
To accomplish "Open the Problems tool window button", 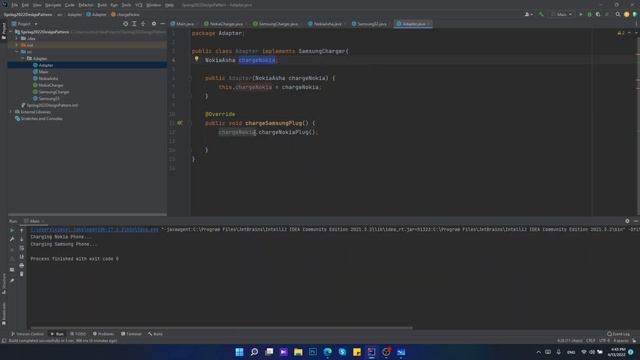I will click(104, 334).
